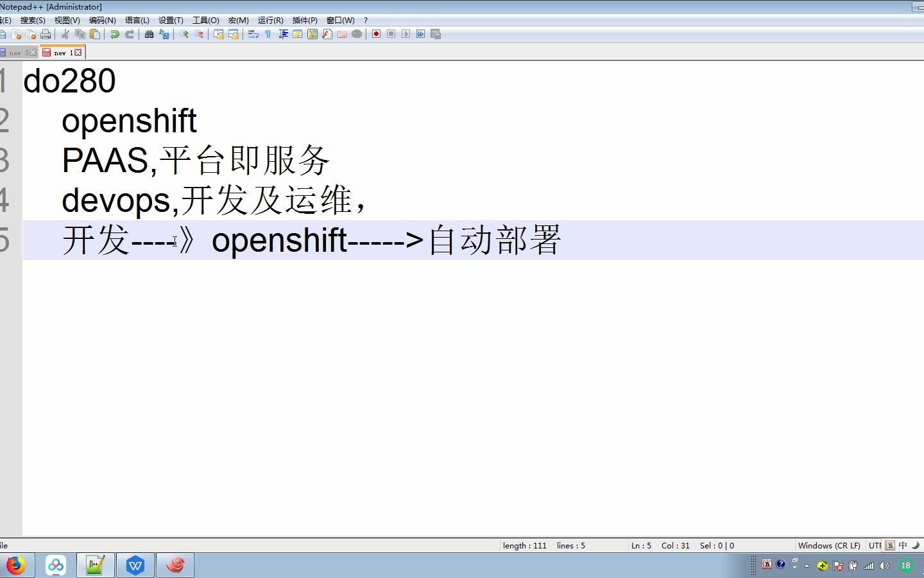Click the Close document toolbar icon
Screen dimensions: 924x578
click(17, 34)
